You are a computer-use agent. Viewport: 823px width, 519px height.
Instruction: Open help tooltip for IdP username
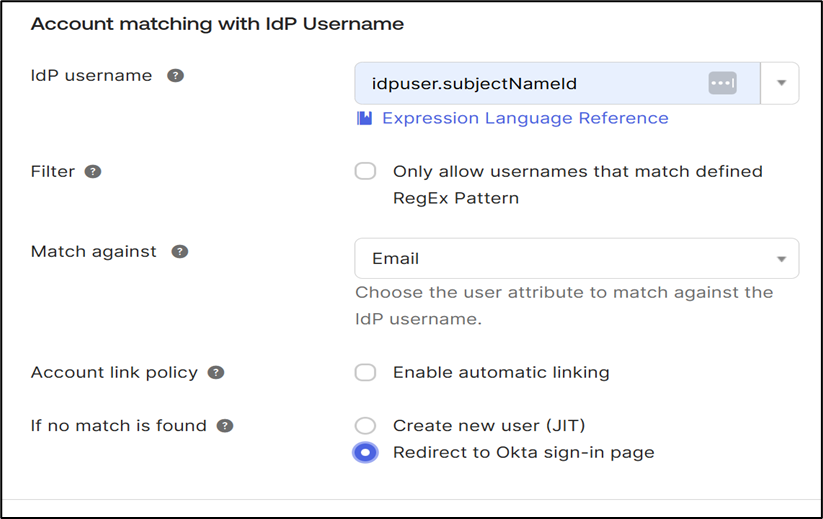click(x=176, y=76)
